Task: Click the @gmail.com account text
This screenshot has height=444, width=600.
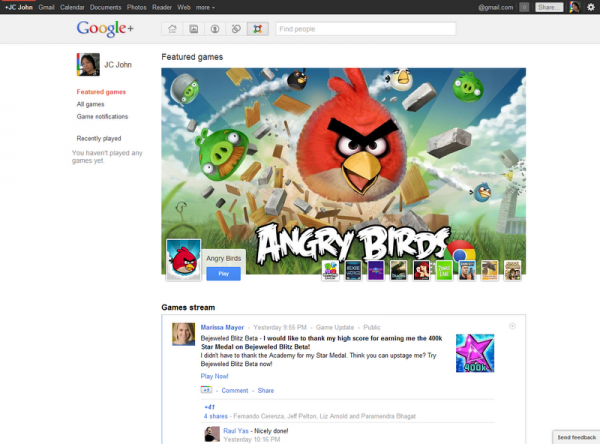Action: pos(496,7)
